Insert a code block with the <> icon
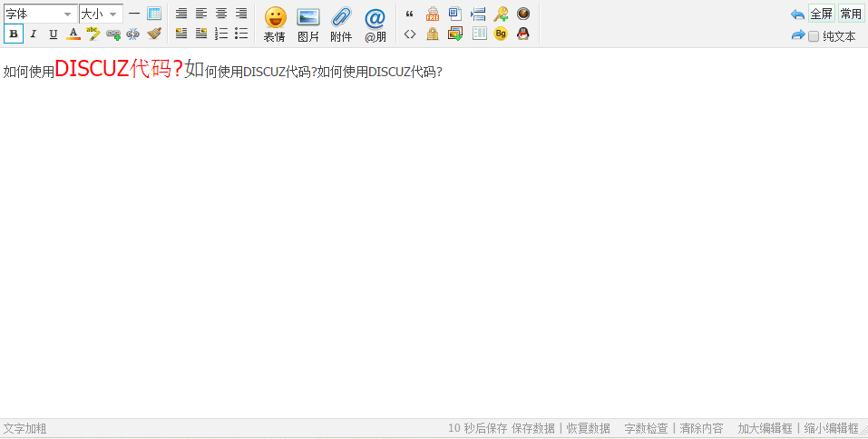This screenshot has height=439, width=868. (x=410, y=34)
